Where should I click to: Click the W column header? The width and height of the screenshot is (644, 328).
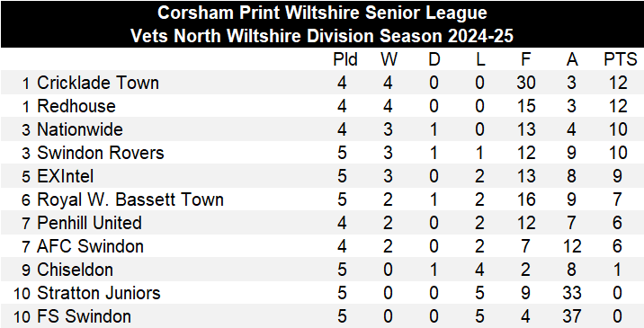(x=389, y=60)
